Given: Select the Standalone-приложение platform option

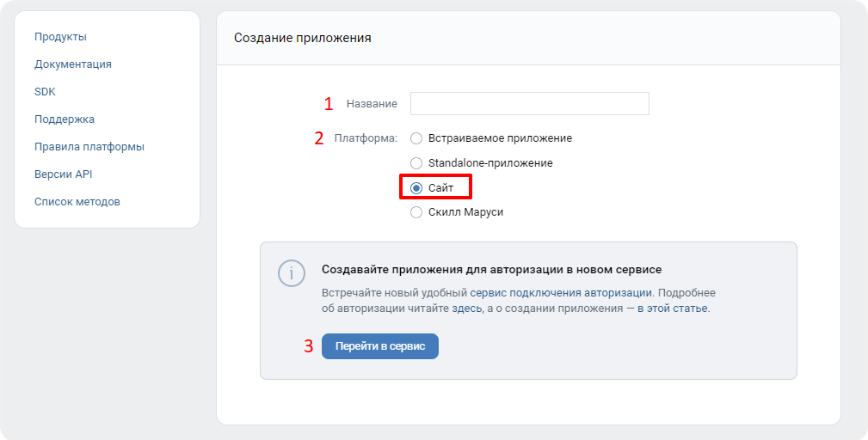Looking at the screenshot, I should point(416,163).
